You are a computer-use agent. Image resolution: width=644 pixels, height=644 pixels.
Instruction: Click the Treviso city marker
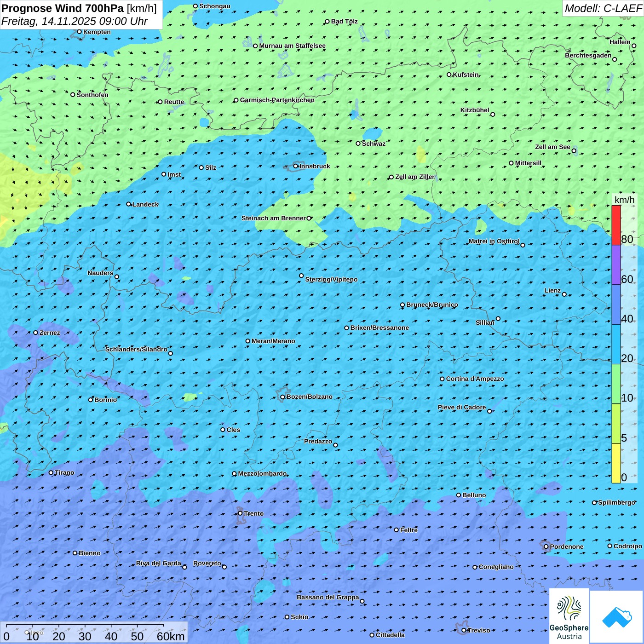point(464,630)
